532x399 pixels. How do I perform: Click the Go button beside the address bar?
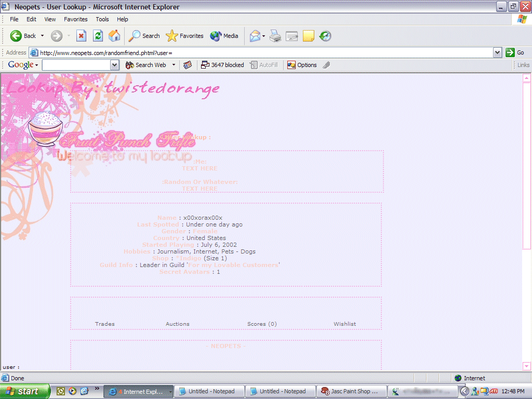515,52
